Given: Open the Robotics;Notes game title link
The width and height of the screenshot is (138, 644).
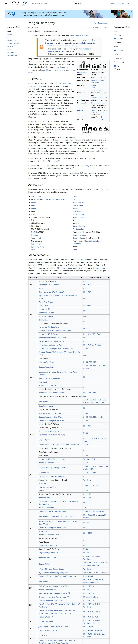Looking at the screenshot, I should (x=45, y=497).
